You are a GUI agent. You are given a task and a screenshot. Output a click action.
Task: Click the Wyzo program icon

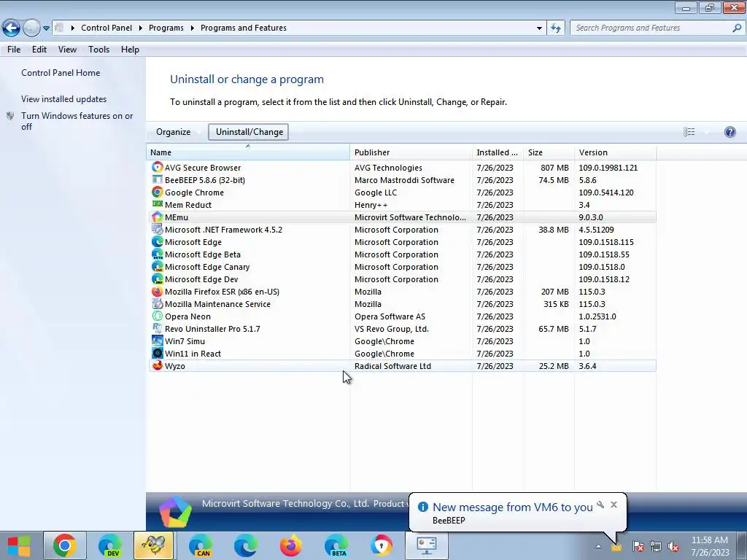pos(158,365)
